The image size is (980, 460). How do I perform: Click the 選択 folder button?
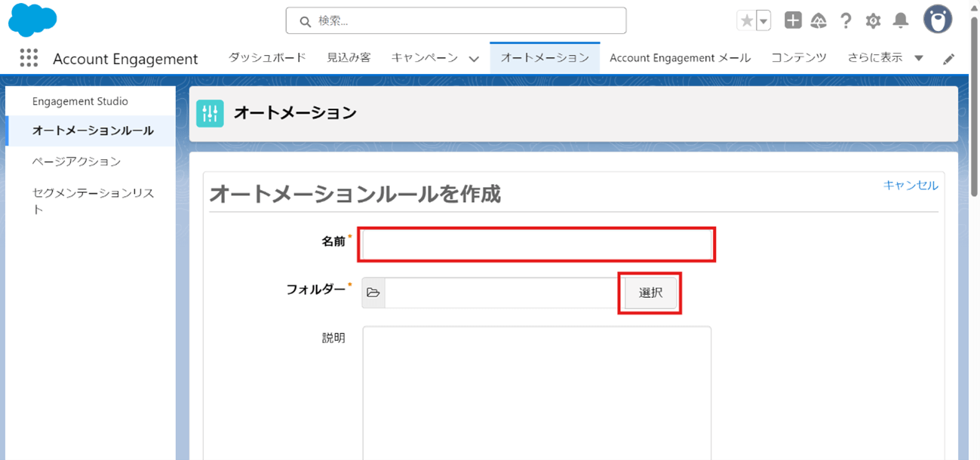650,293
